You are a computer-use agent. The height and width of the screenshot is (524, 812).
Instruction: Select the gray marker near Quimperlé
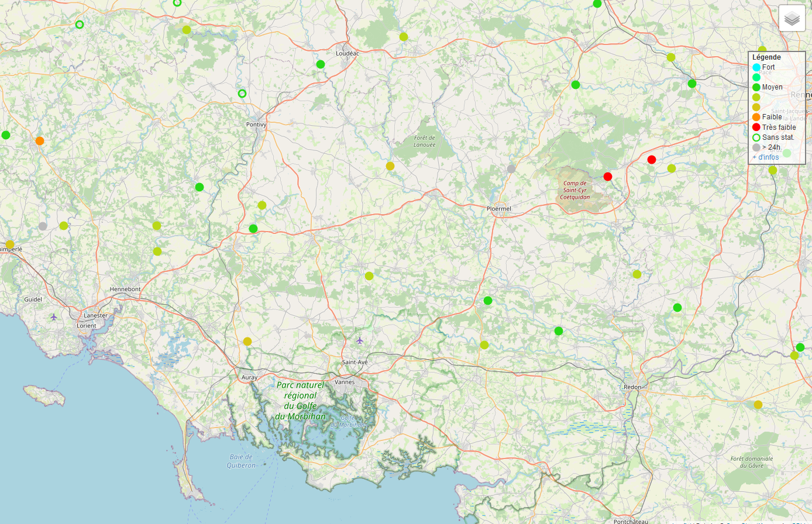click(43, 226)
